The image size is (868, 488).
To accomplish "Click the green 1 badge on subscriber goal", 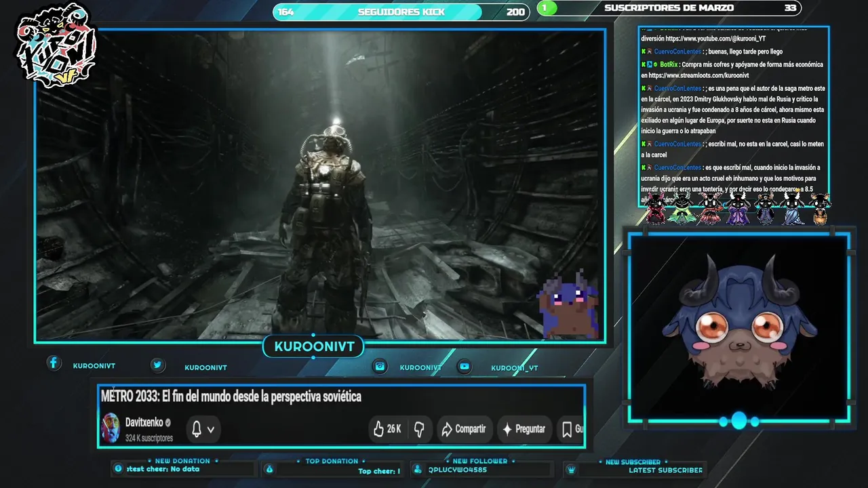I will click(546, 8).
